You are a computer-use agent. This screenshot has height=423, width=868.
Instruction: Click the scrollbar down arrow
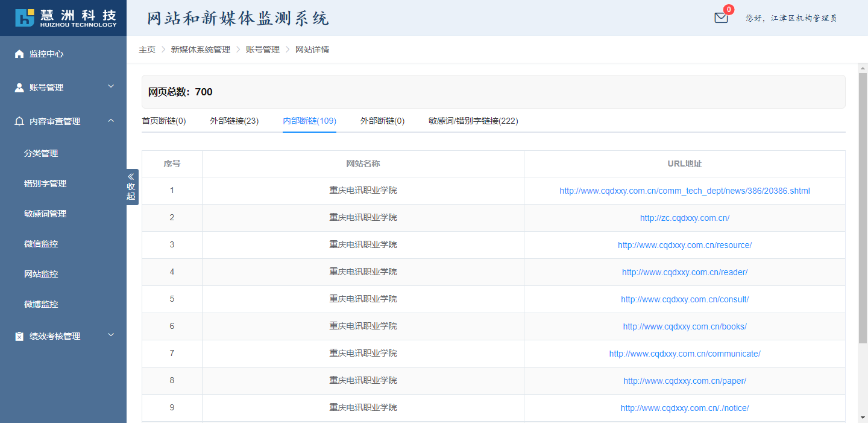pos(863,417)
